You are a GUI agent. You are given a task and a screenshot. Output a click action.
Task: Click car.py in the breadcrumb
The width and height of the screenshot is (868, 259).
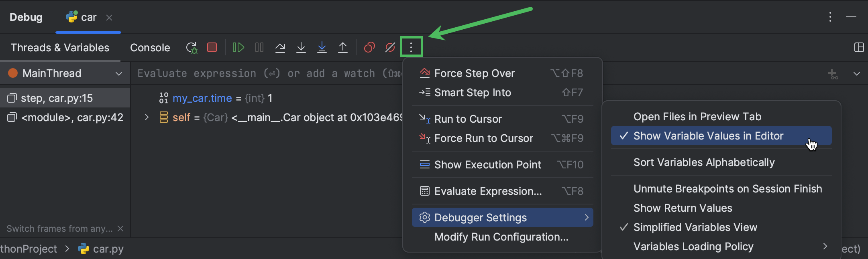(108, 249)
